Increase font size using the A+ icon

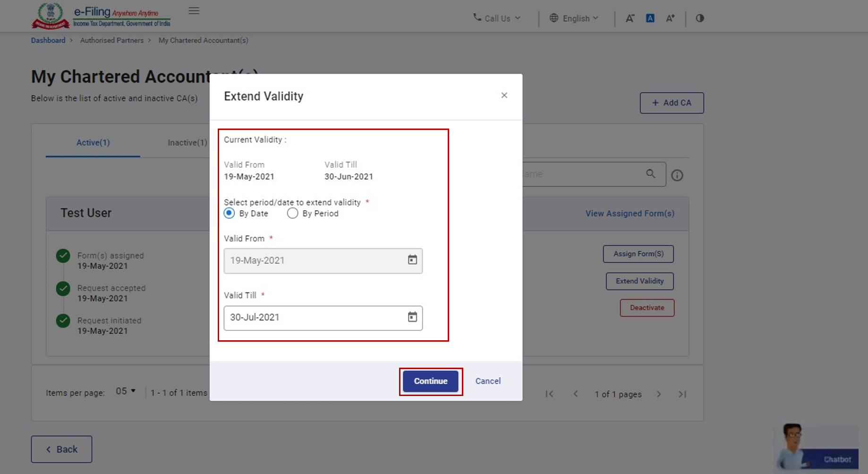tap(670, 18)
